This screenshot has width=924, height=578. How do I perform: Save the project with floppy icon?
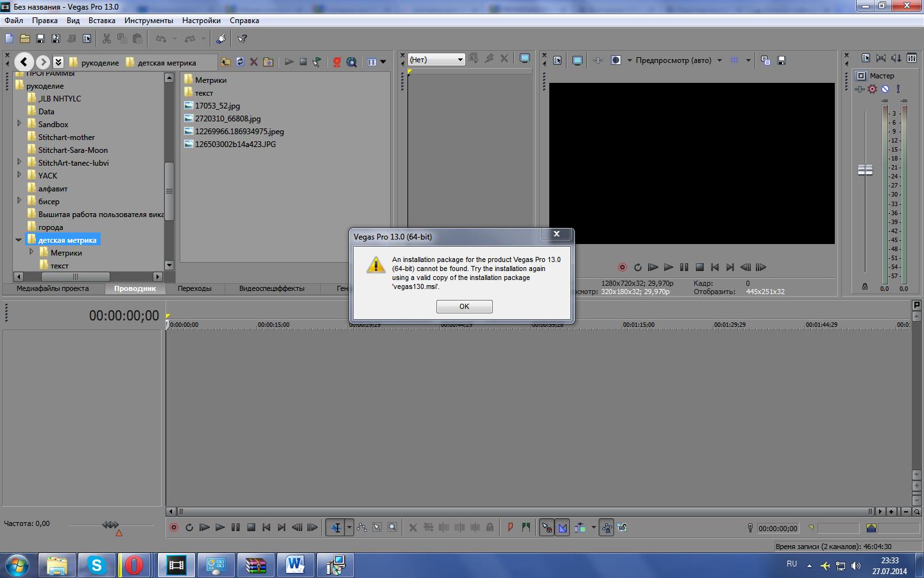pos(40,39)
